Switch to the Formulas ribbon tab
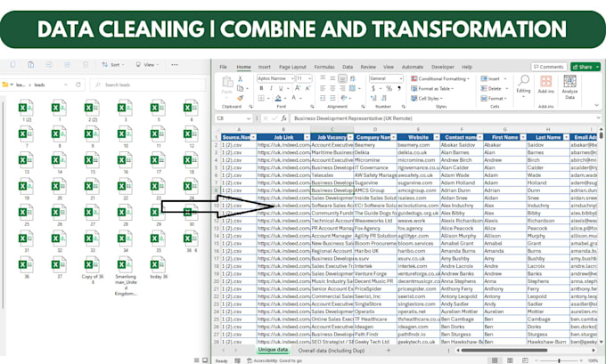 click(x=324, y=67)
